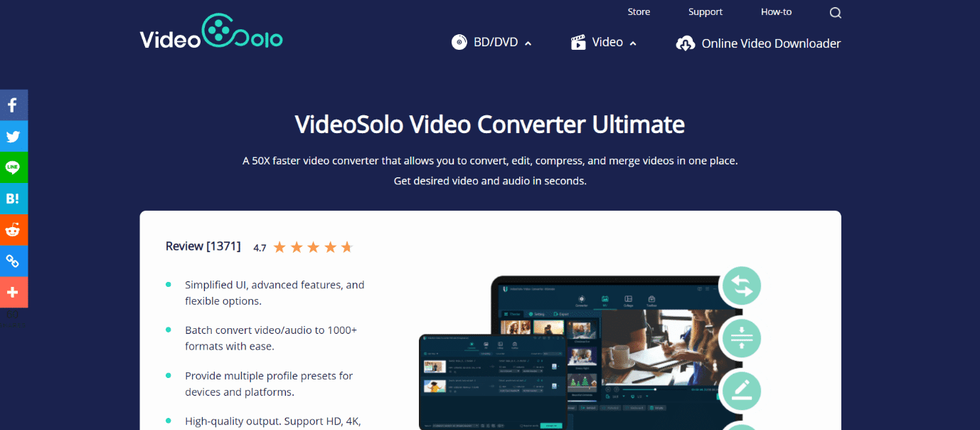Click the Twitter share icon
The width and height of the screenshot is (980, 430).
click(x=14, y=136)
